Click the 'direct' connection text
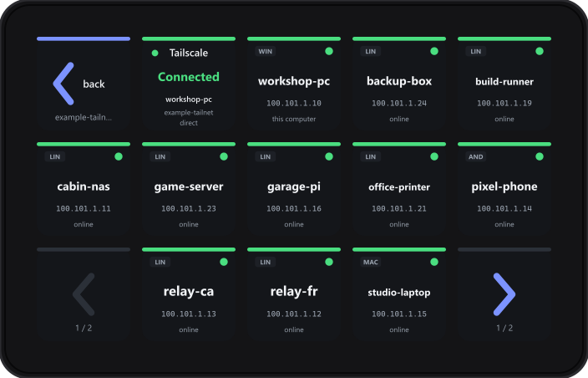Screen dimensions: 588x378 [189, 123]
